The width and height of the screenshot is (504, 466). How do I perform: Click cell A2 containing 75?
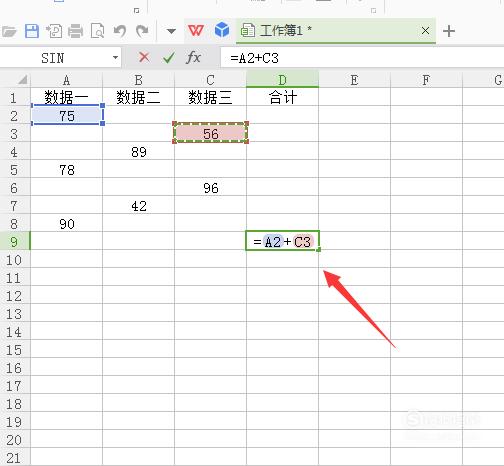coord(66,115)
